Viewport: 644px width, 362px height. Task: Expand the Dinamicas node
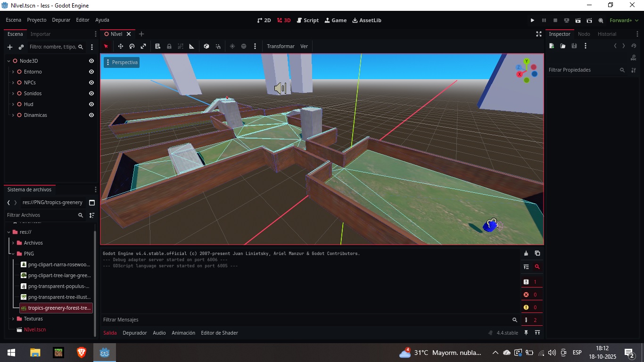[13, 115]
